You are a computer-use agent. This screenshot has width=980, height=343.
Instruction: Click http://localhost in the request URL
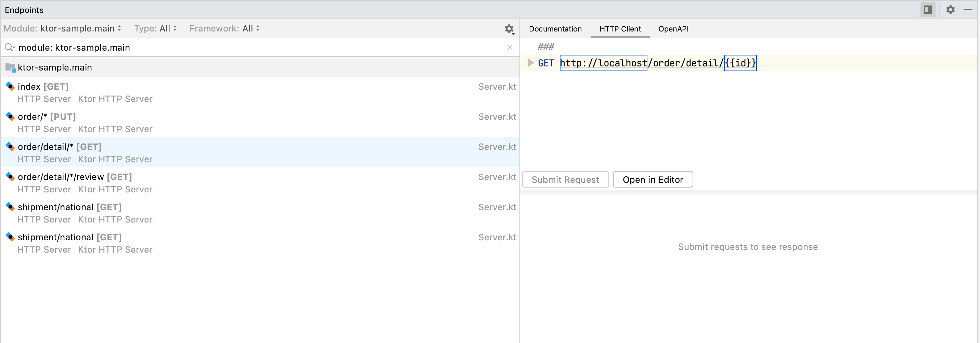pyautogui.click(x=603, y=63)
